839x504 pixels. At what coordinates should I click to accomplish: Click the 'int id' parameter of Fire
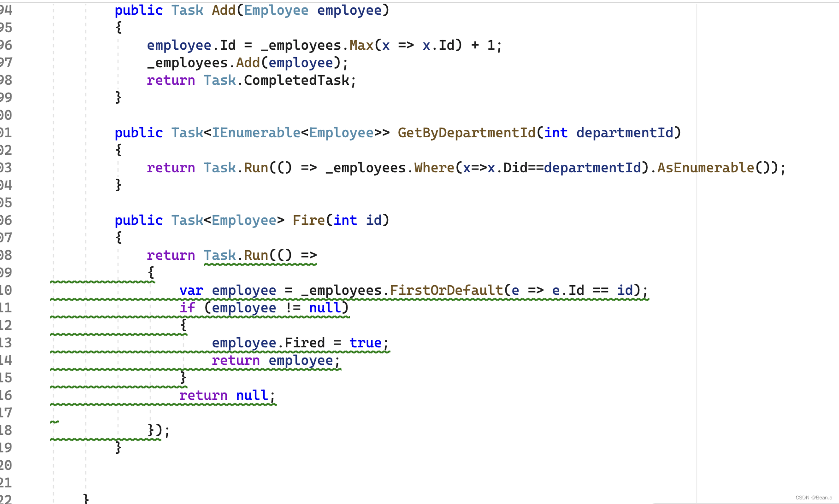click(x=357, y=220)
